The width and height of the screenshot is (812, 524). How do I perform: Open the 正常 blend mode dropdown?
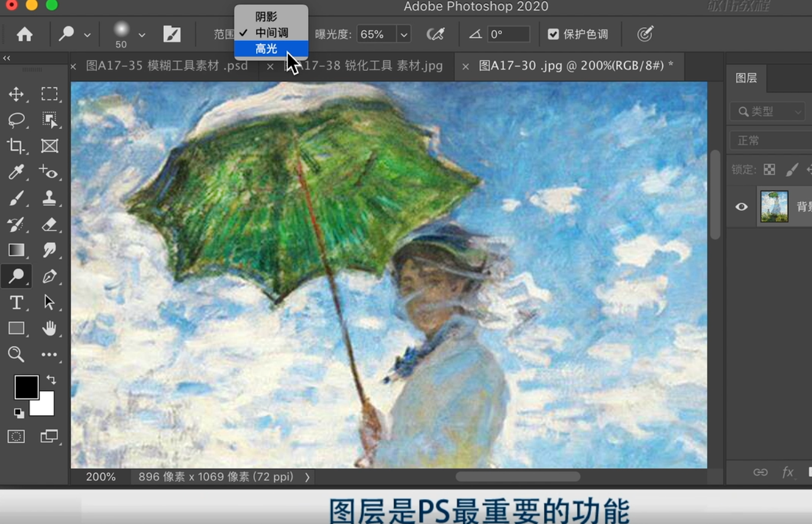[771, 140]
